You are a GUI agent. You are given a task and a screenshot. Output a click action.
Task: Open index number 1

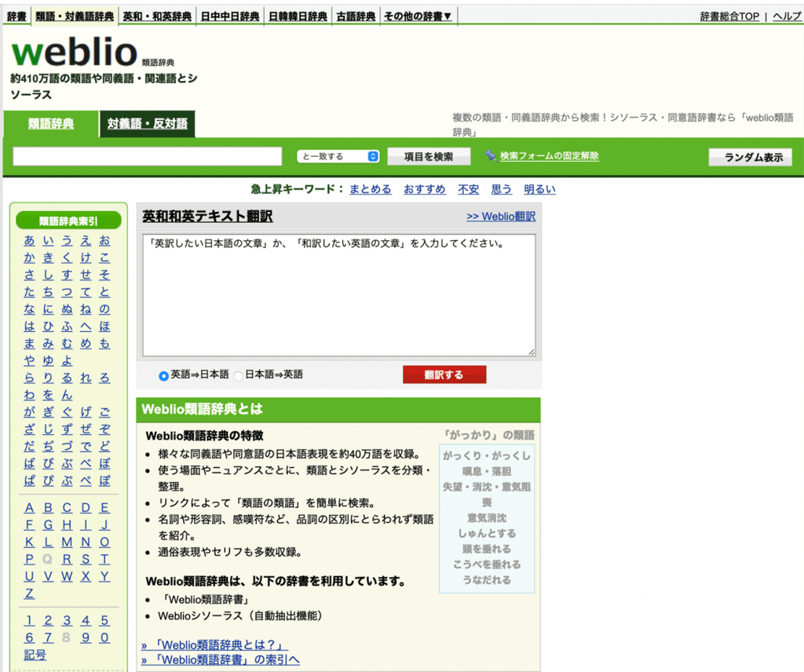coord(29,621)
